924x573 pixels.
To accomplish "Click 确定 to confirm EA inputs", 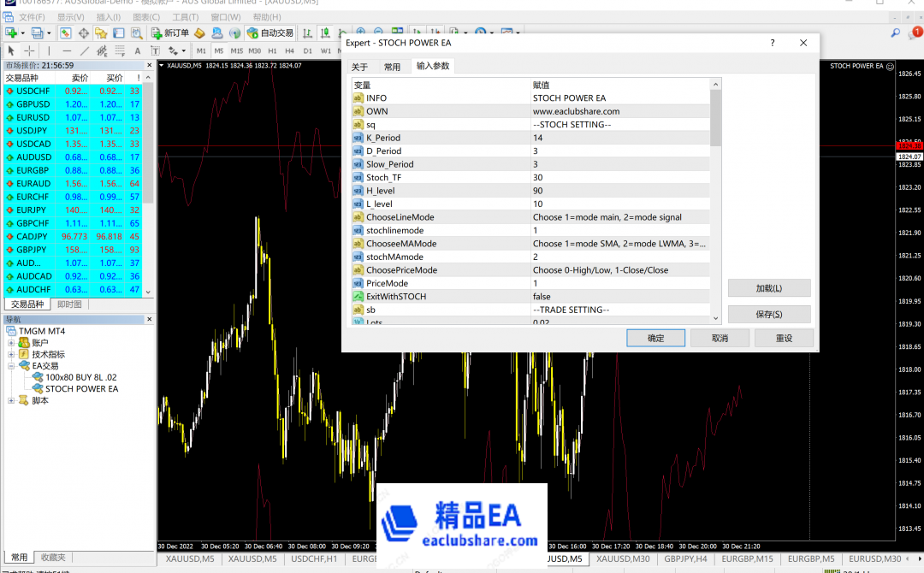I will point(655,337).
